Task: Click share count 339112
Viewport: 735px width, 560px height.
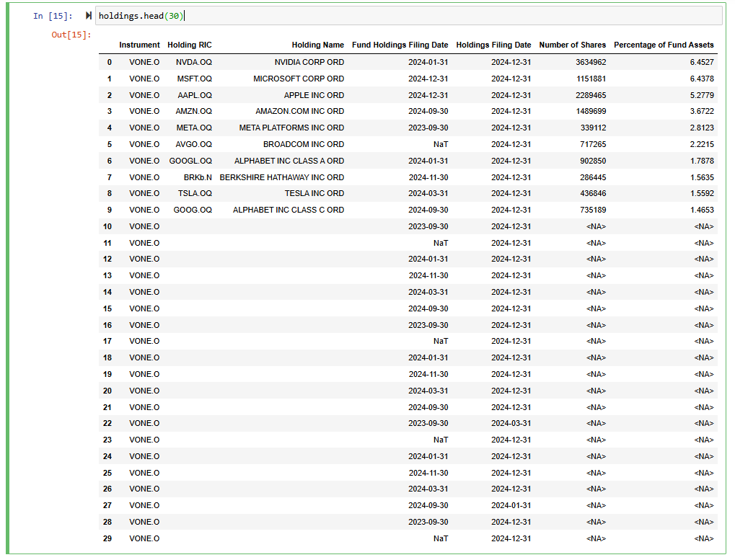Action: coord(594,128)
